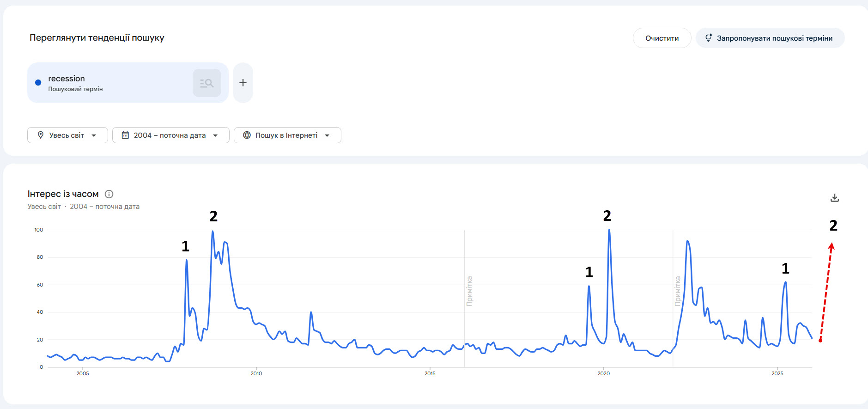Add a comparison term with plus button
Viewport: 868px width, 409px height.
[x=243, y=83]
